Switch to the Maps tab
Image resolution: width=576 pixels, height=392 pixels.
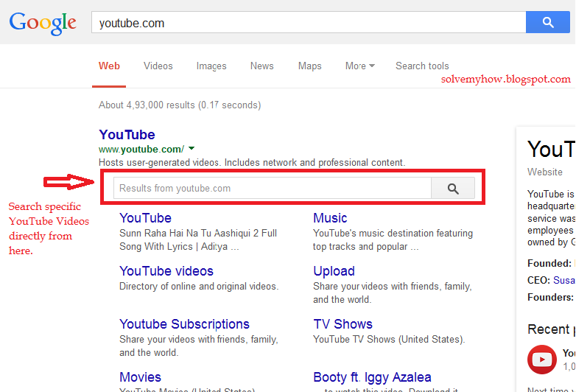pyautogui.click(x=309, y=66)
